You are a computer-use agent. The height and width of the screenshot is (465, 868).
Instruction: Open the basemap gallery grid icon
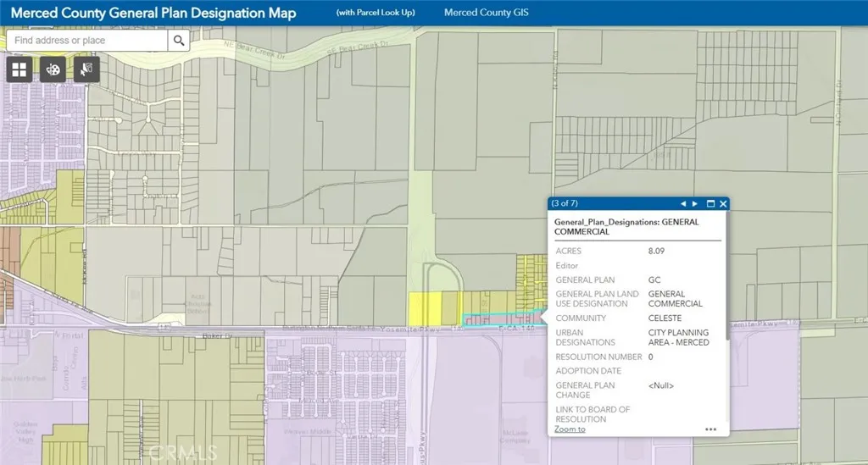point(19,69)
